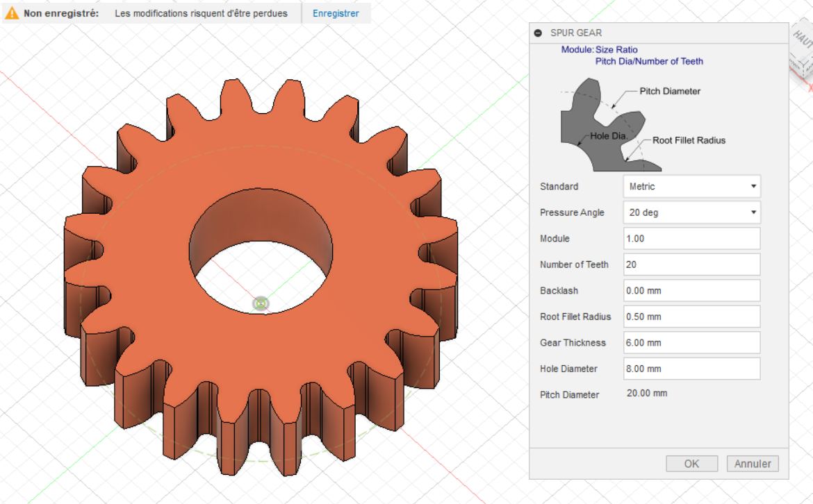
Task: Edit the Number of Teeth field
Action: (x=691, y=264)
